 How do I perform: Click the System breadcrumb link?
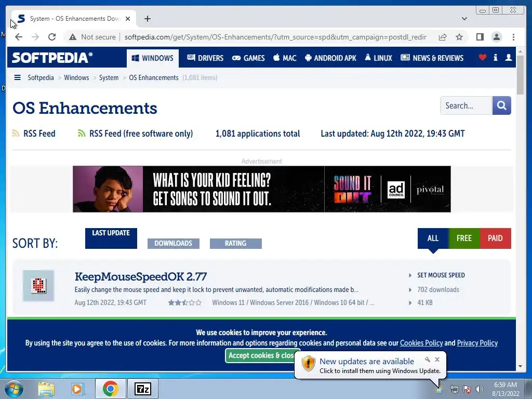point(109,78)
